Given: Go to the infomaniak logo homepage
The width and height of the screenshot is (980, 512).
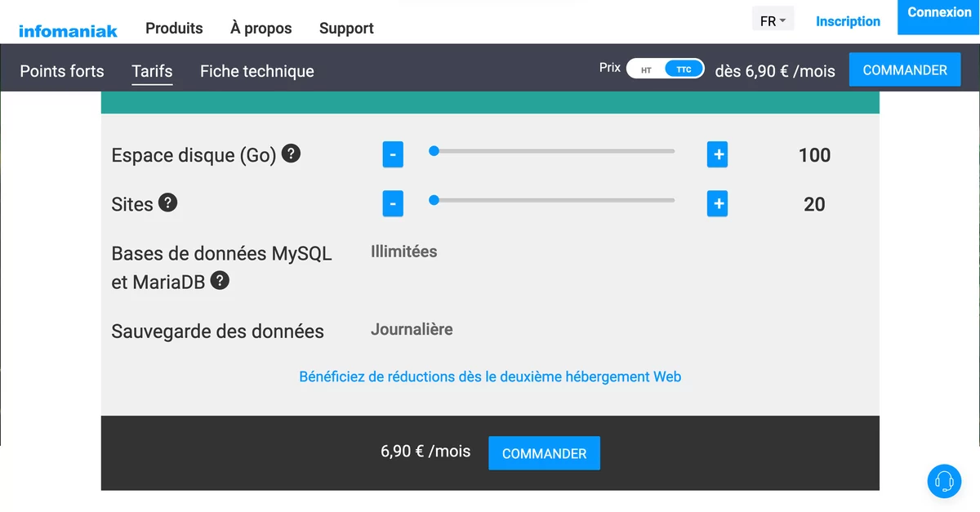Looking at the screenshot, I should pyautogui.click(x=68, y=31).
